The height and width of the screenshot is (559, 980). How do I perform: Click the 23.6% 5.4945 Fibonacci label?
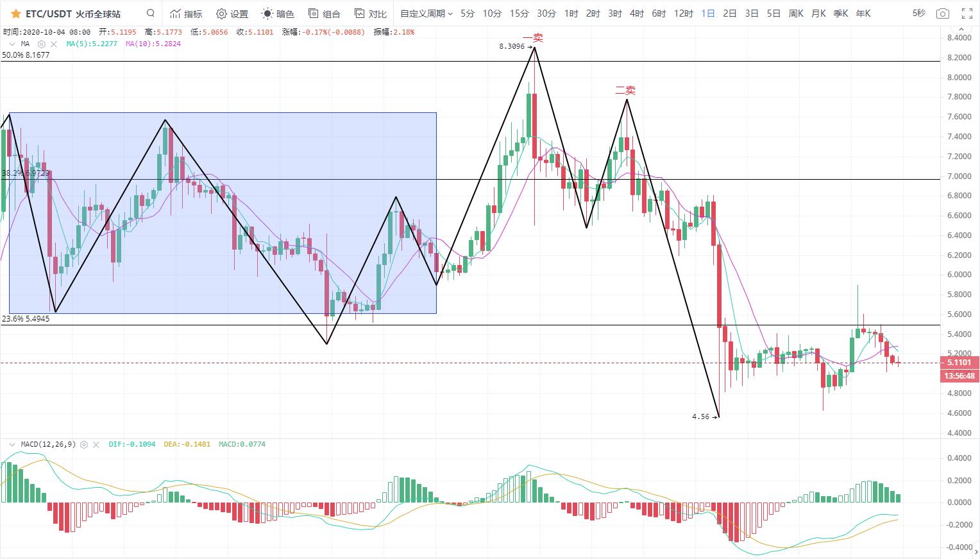point(26,318)
